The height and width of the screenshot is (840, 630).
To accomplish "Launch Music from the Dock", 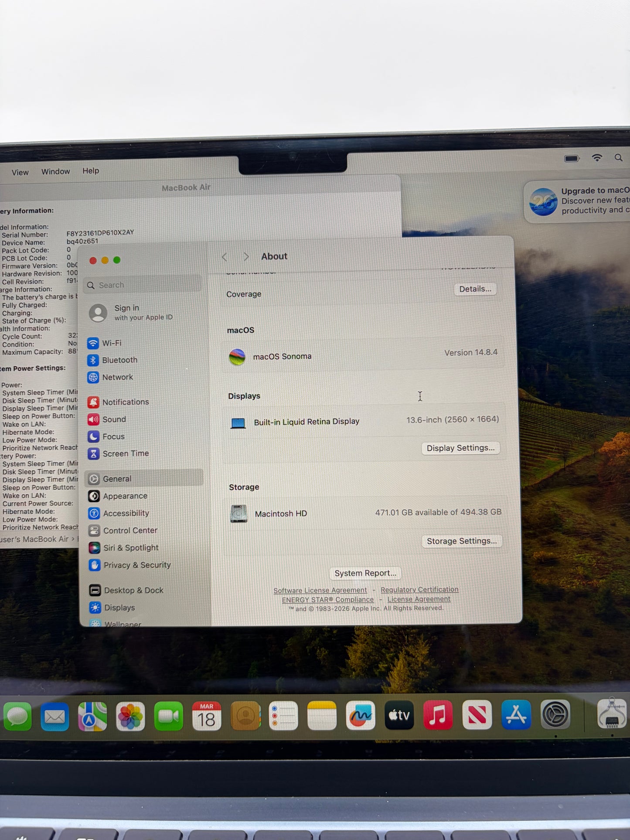I will pos(438,715).
